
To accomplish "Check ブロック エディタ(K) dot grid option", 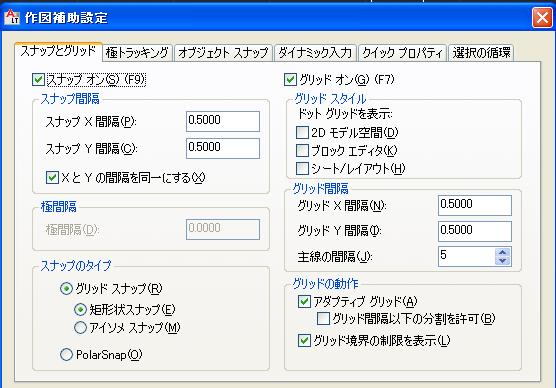I will (x=302, y=150).
